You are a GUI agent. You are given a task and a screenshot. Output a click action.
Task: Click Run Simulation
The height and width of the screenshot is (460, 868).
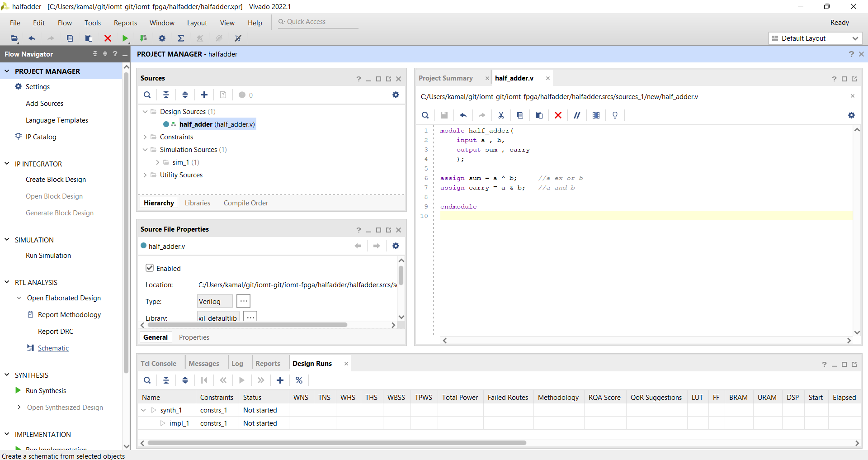[x=48, y=256]
